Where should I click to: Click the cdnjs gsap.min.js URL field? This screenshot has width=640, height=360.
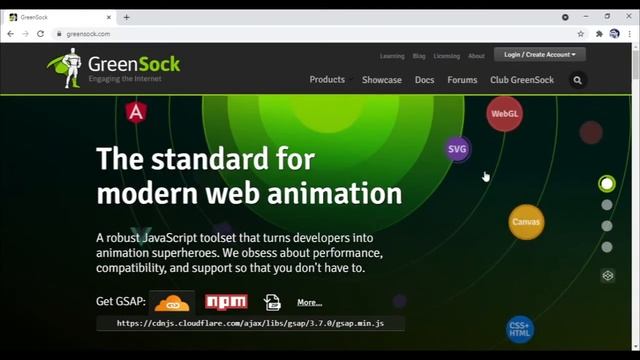[251, 323]
